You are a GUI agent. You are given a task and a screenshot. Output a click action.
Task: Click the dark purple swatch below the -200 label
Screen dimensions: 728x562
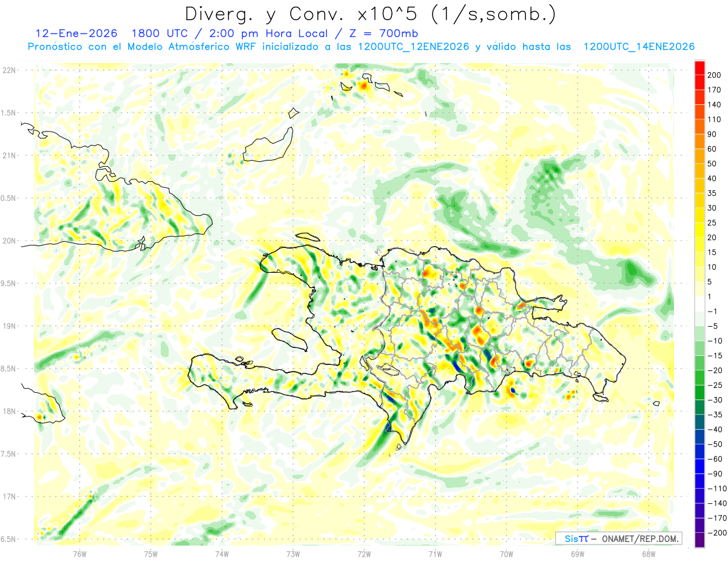699,540
